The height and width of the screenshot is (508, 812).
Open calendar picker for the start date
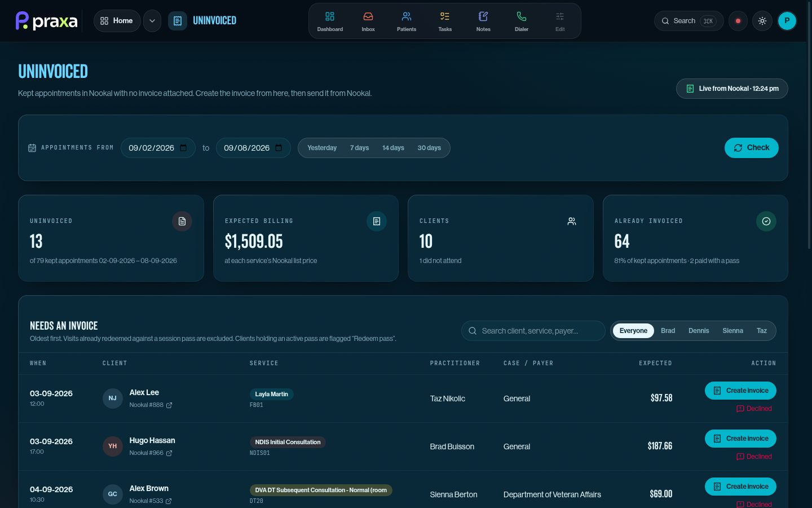coord(183,148)
